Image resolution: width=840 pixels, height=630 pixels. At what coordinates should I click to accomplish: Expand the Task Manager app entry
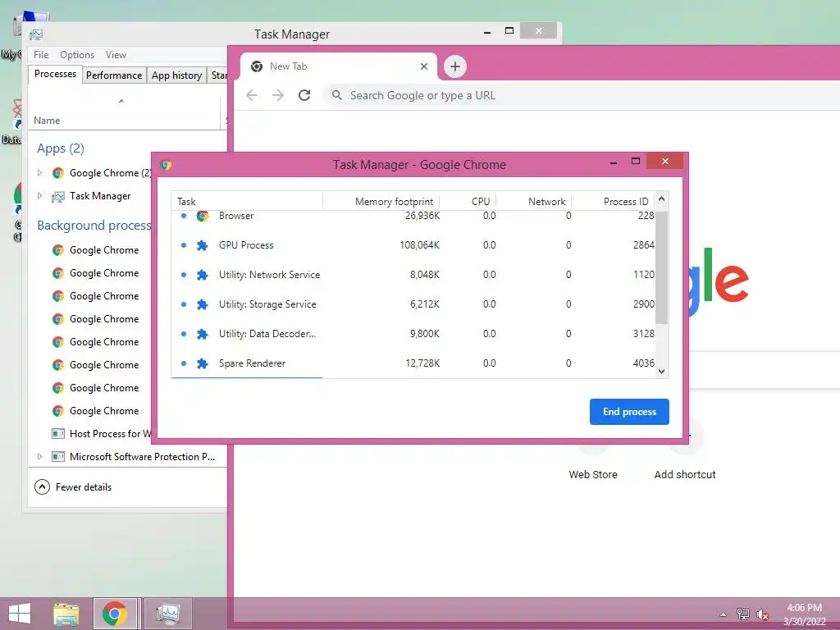(39, 195)
